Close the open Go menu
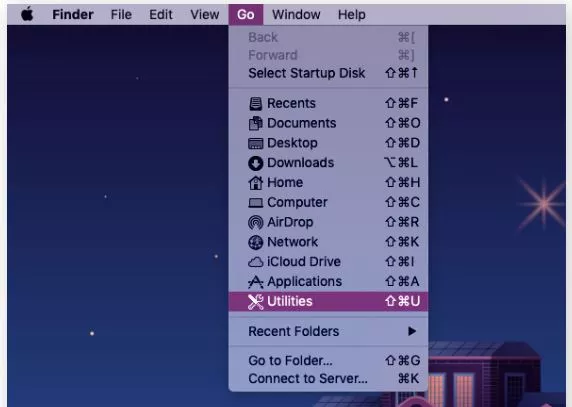The image size is (572, 407). [246, 15]
